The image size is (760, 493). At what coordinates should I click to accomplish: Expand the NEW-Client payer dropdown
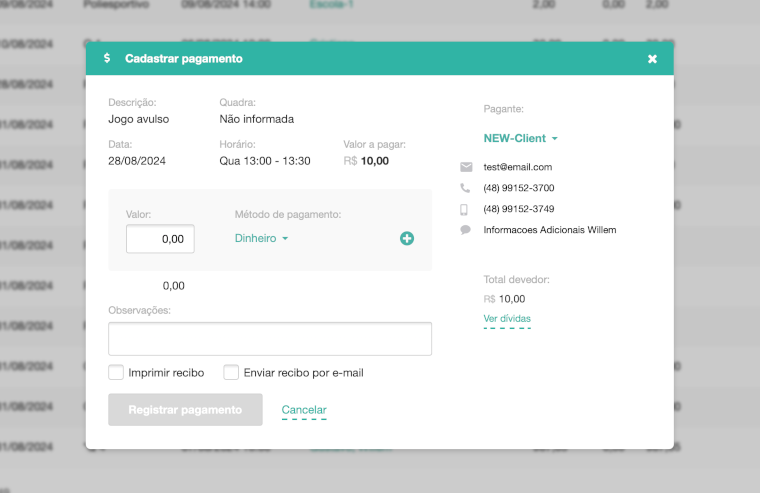click(520, 138)
